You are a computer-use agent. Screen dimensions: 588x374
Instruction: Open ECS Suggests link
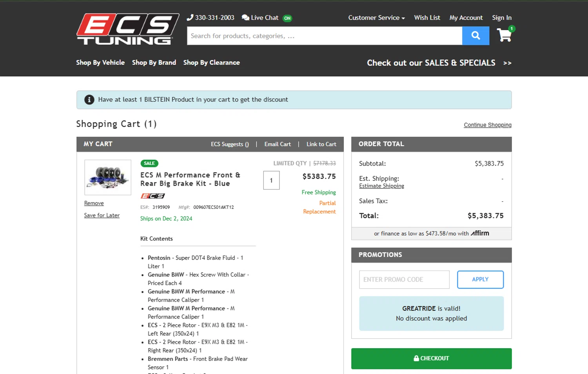click(230, 144)
